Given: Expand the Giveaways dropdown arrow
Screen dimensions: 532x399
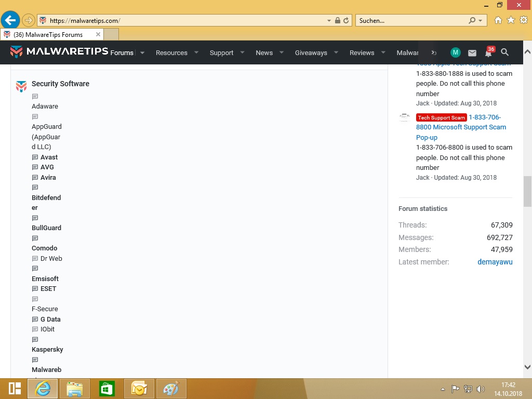Looking at the screenshot, I should pos(336,52).
